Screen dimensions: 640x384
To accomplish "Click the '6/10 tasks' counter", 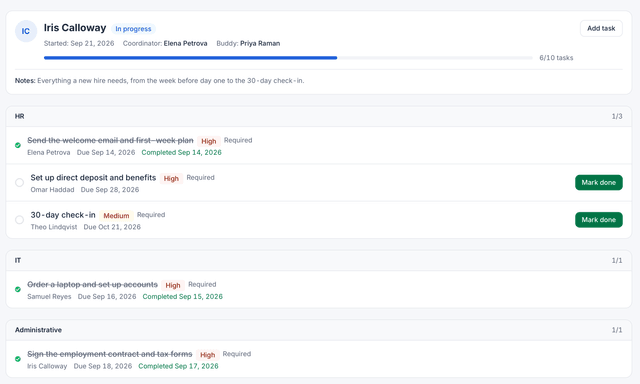I will [556, 58].
